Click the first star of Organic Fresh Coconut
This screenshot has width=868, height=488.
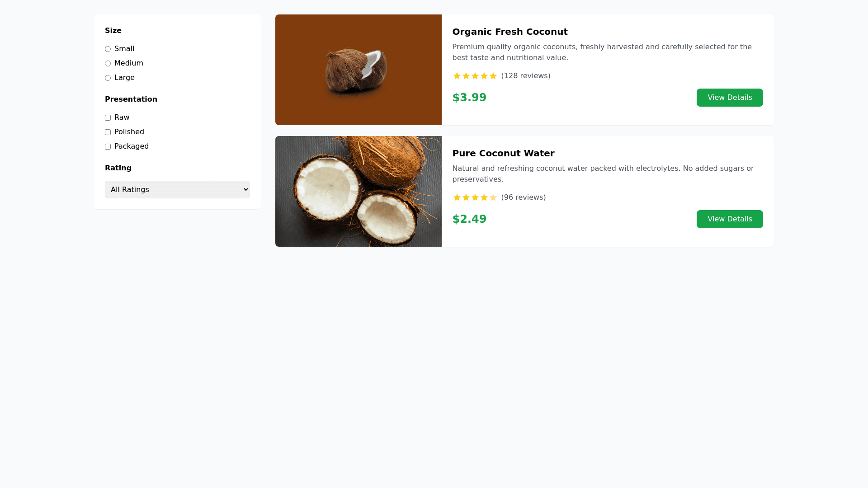pos(457,76)
